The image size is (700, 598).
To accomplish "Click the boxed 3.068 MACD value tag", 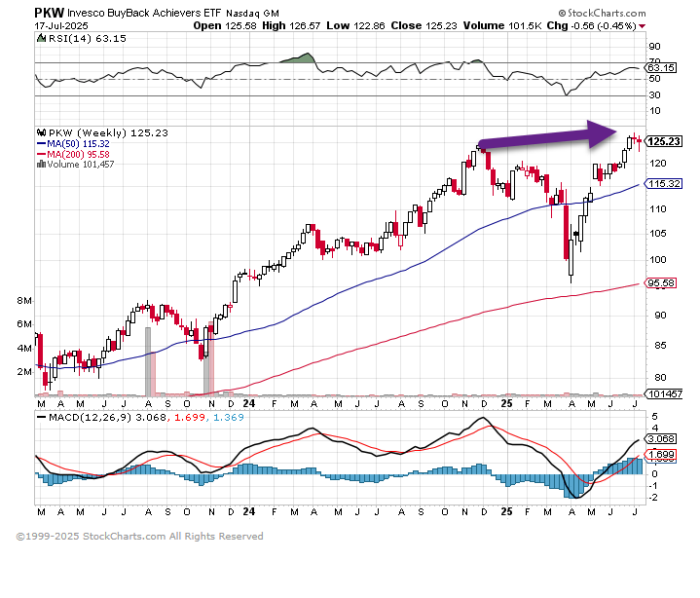I will click(661, 439).
